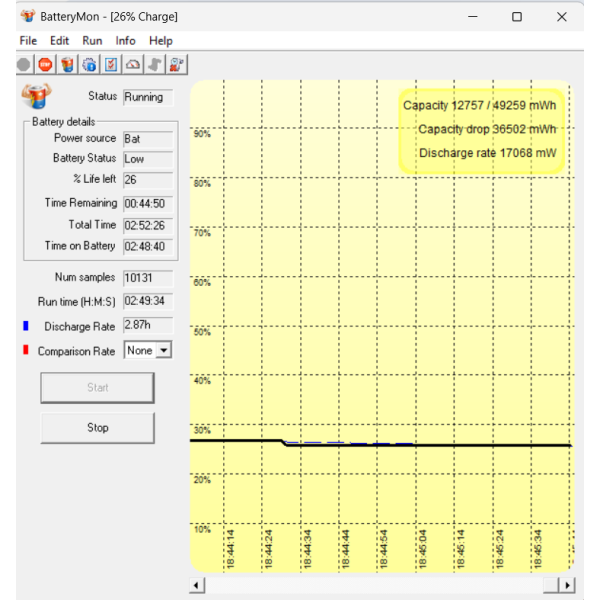Click the red STOP sign toolbar icon

pyautogui.click(x=46, y=65)
